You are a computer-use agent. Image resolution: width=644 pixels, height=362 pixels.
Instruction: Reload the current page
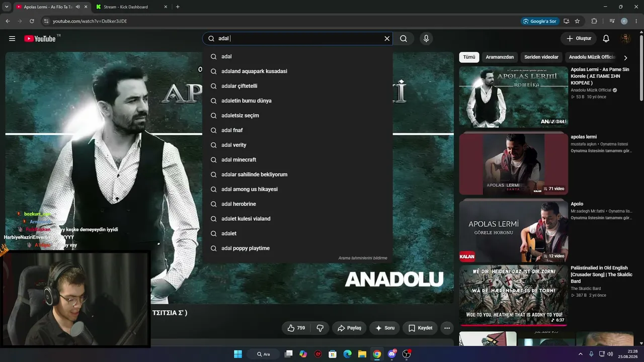click(x=32, y=21)
